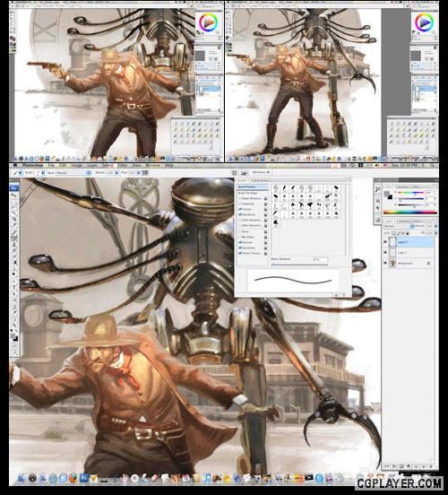The width and height of the screenshot is (448, 495).
Task: Pick a color from the spectrum ramp
Action: click(x=410, y=213)
